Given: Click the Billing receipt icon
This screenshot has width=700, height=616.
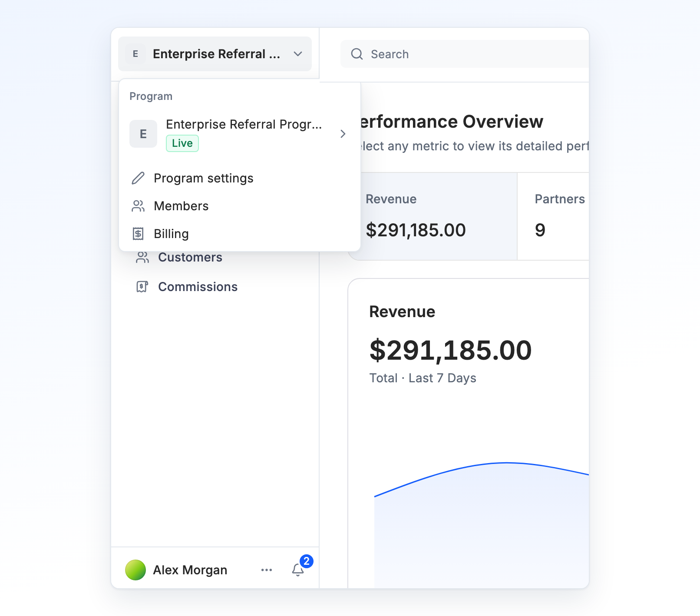Looking at the screenshot, I should pyautogui.click(x=138, y=234).
